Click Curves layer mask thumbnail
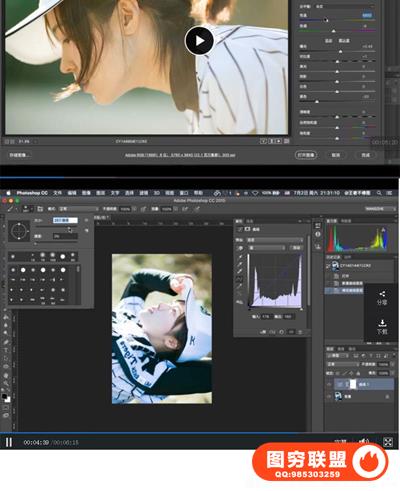The height and width of the screenshot is (491, 400). 353,384
